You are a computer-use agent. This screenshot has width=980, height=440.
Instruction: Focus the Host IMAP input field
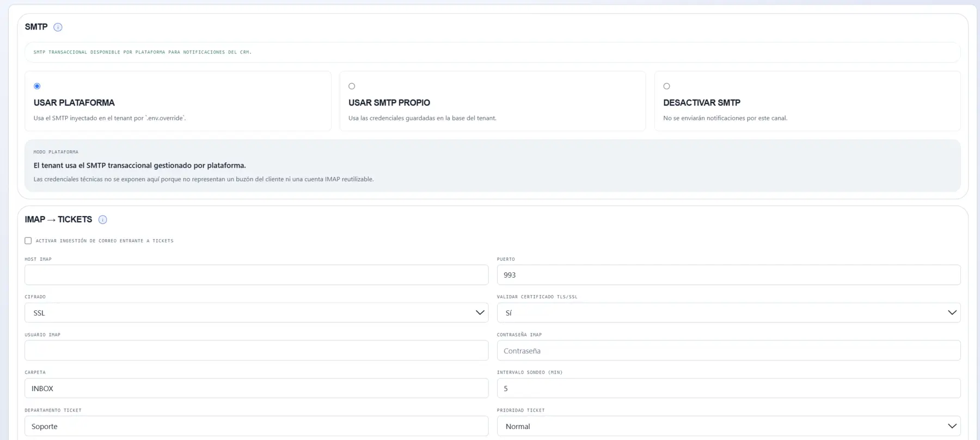[256, 275]
